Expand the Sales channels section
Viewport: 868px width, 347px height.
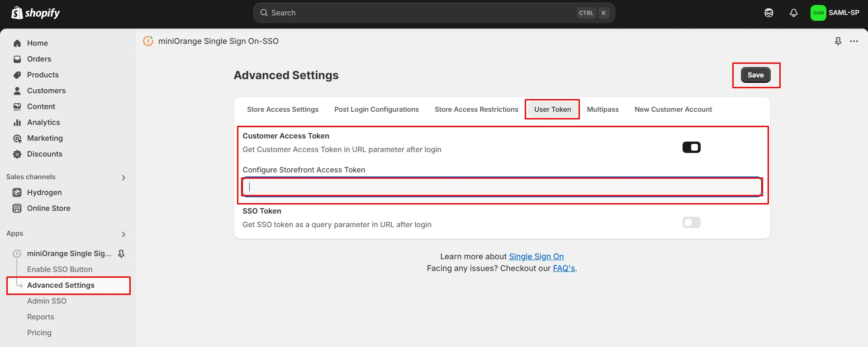(123, 177)
